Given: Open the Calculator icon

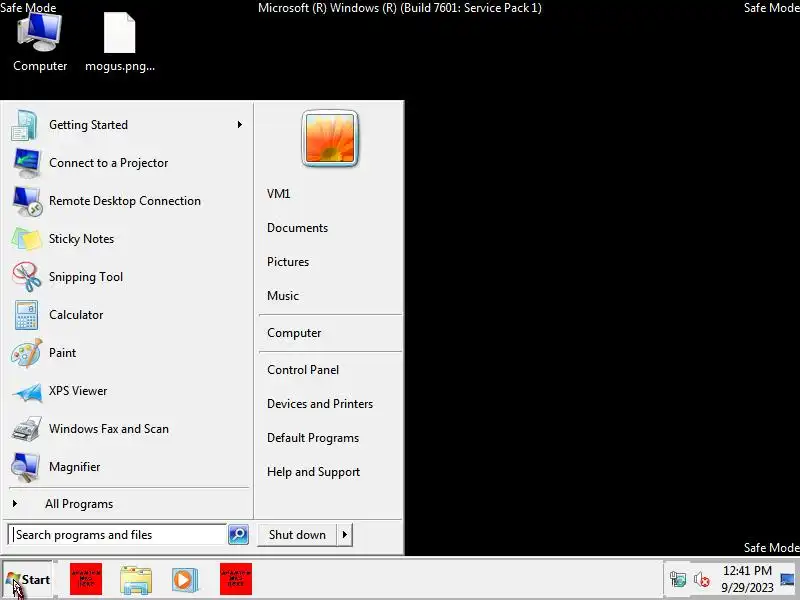Looking at the screenshot, I should 26,315.
